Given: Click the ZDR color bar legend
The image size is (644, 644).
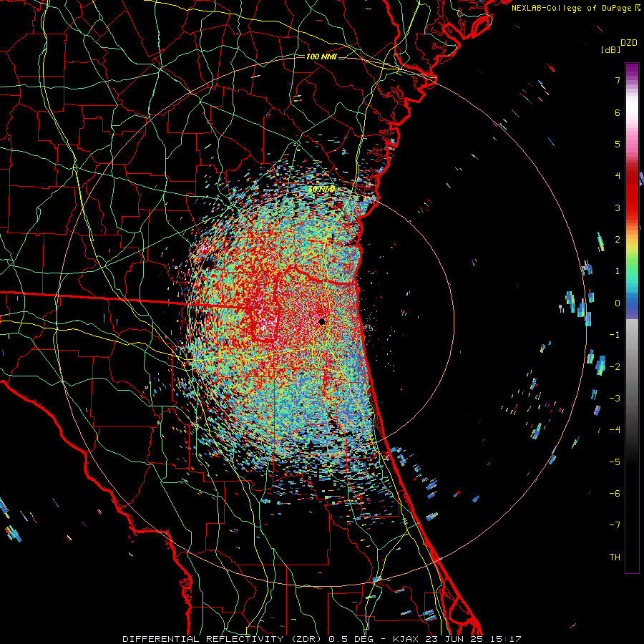Looking at the screenshot, I should point(632,318).
